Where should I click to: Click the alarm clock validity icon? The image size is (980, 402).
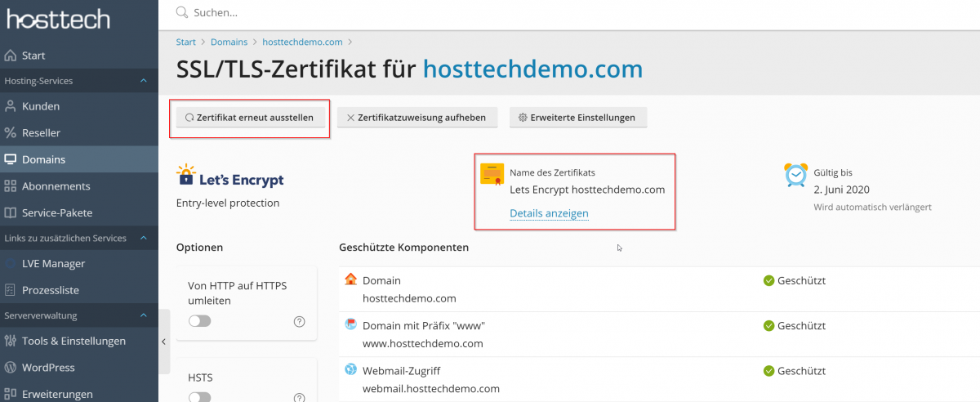[795, 174]
